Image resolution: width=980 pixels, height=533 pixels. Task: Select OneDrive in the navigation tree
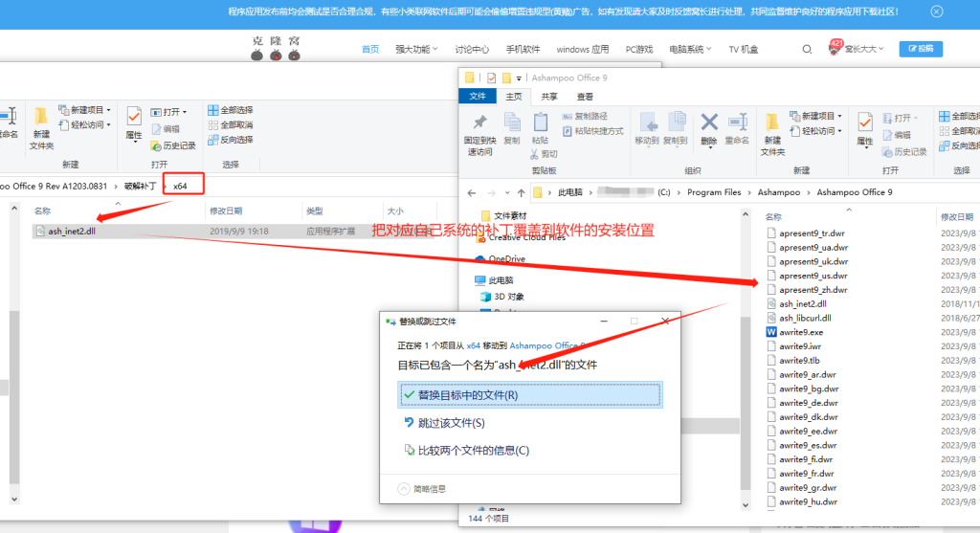click(x=500, y=258)
